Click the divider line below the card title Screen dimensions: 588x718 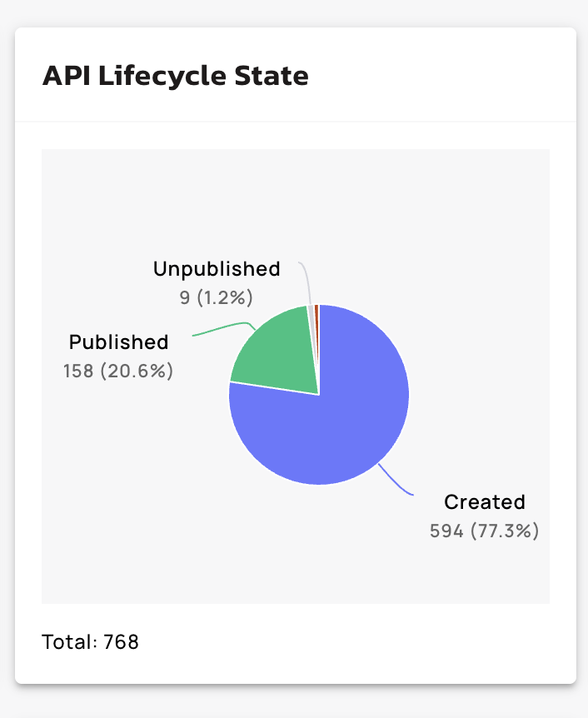[296, 122]
